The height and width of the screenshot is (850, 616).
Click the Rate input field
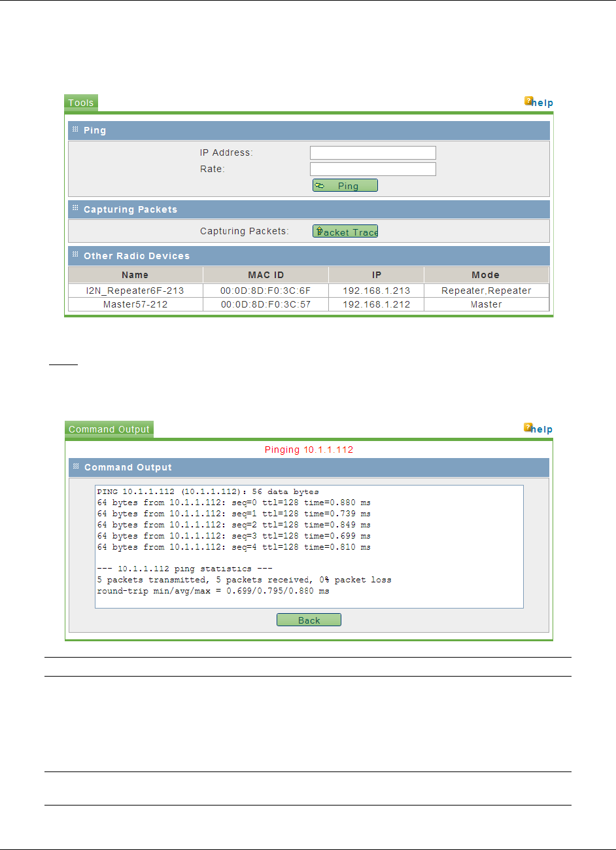(373, 169)
